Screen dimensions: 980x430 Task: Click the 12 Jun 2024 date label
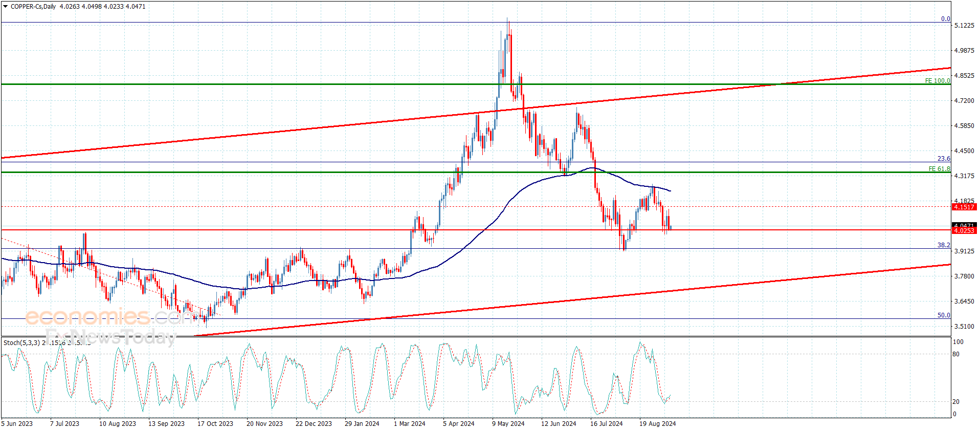[559, 423]
